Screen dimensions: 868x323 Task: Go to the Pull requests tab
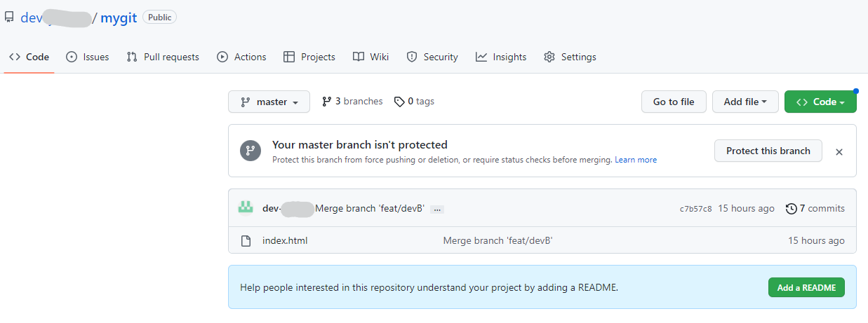[163, 57]
